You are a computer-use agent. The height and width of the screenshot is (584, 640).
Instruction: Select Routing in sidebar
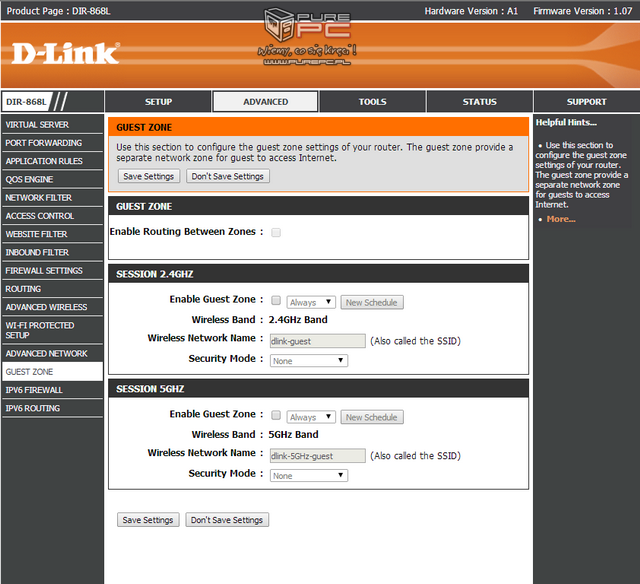coord(52,289)
